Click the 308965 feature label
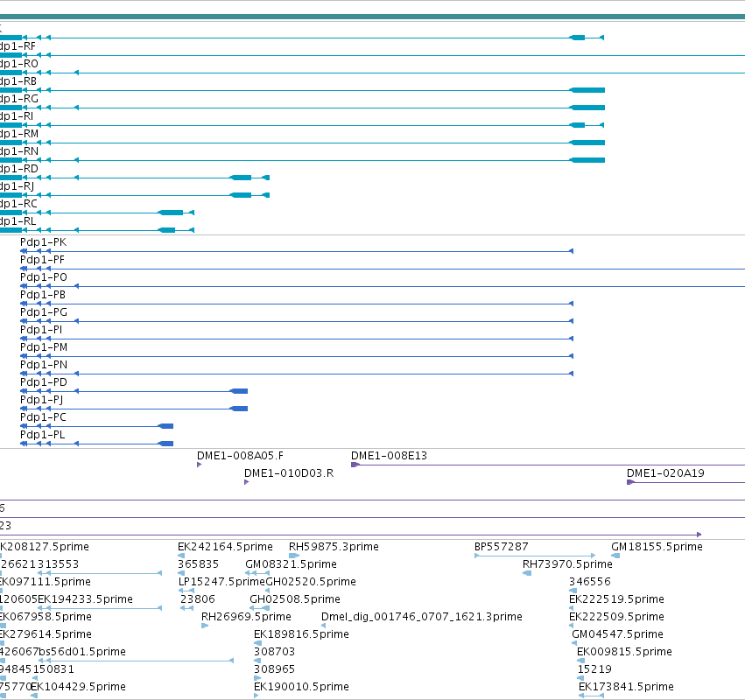This screenshot has height=700, width=745. coord(274,669)
